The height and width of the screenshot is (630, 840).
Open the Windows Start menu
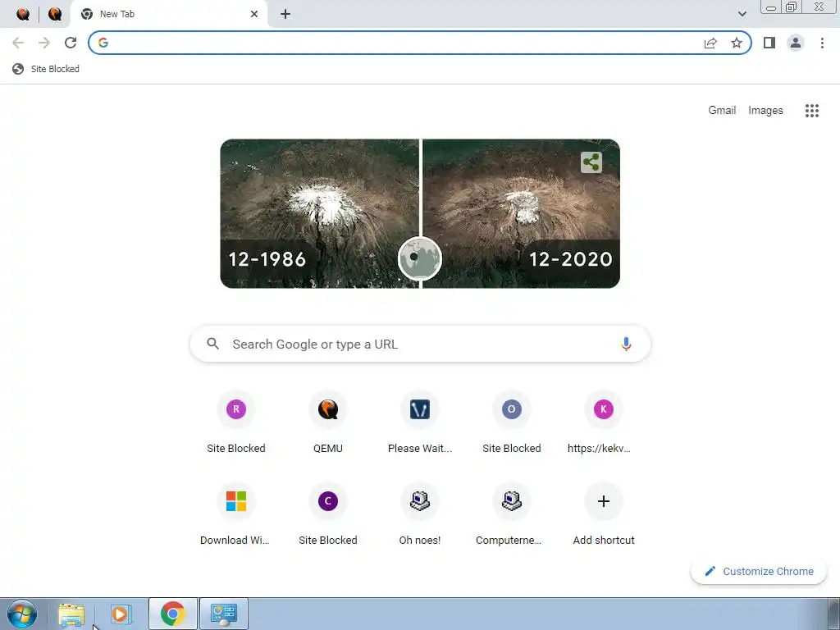pos(22,614)
